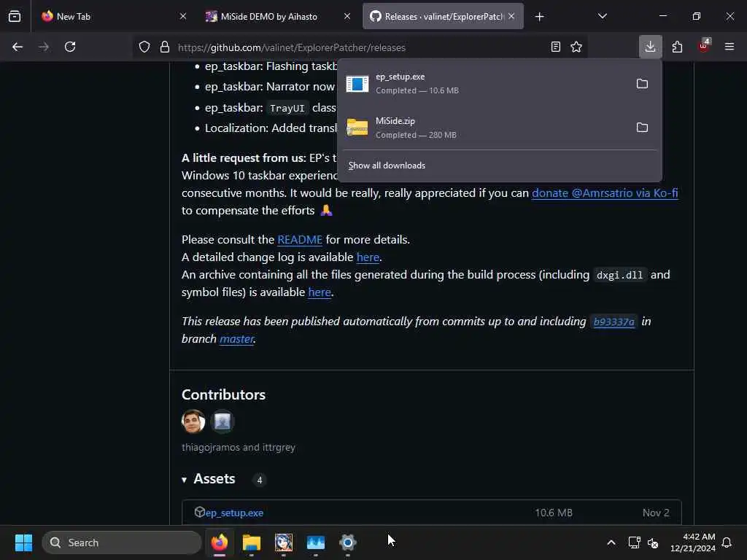The height and width of the screenshot is (560, 747).
Task: Open Firefox View icon in tab bar
Action: pyautogui.click(x=15, y=16)
